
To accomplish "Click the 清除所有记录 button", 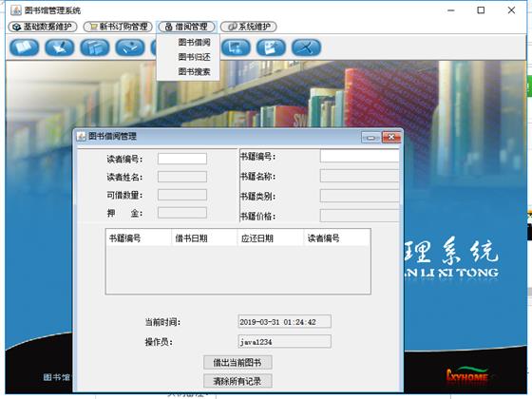I will pos(237,381).
